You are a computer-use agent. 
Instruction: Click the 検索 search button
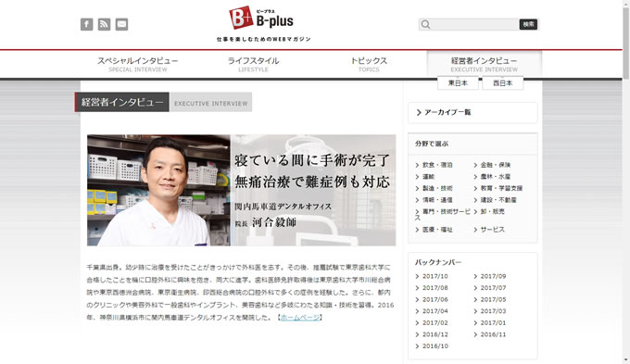528,24
